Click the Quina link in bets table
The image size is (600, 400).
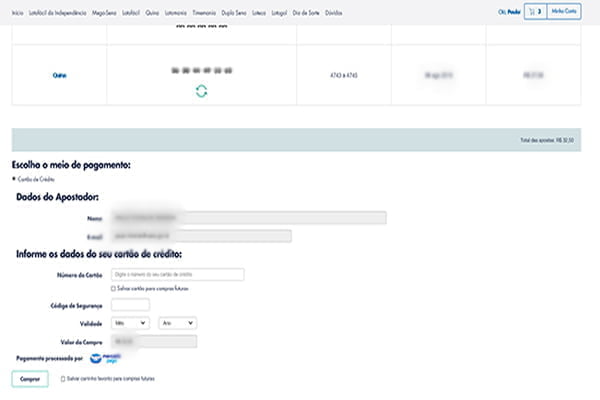click(x=59, y=75)
